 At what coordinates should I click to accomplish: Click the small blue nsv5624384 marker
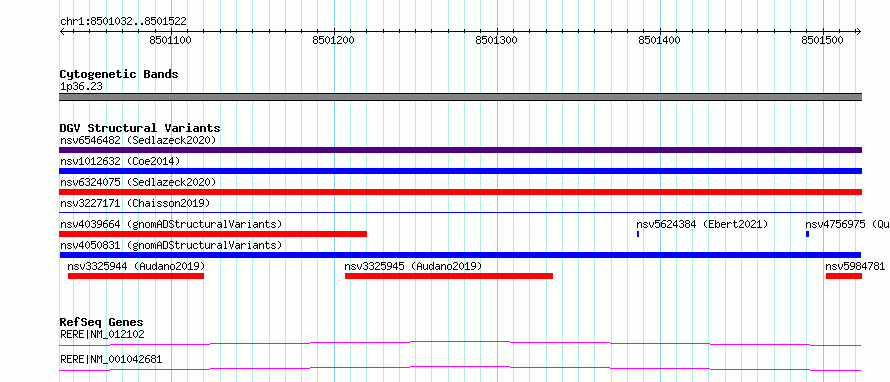[x=638, y=234]
